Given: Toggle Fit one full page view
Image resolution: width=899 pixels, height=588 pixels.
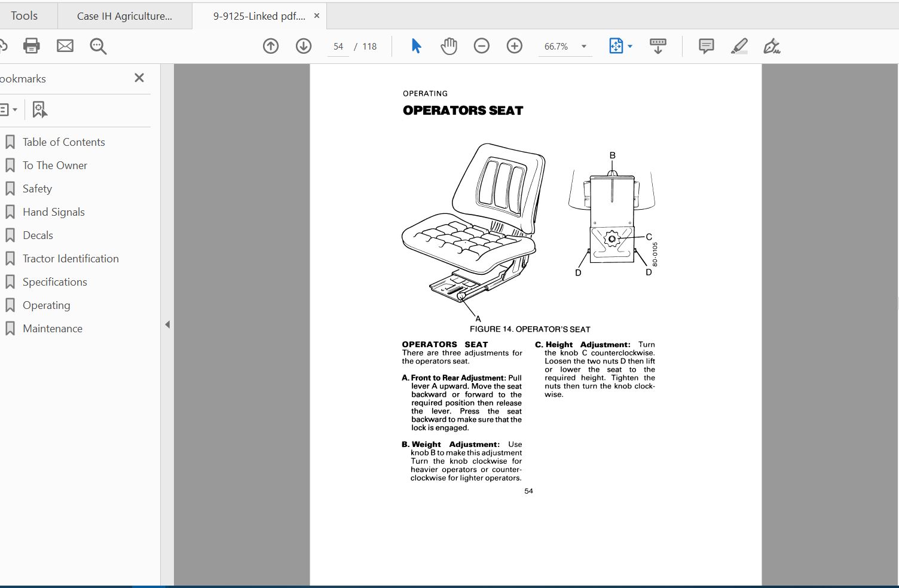Looking at the screenshot, I should [616, 45].
